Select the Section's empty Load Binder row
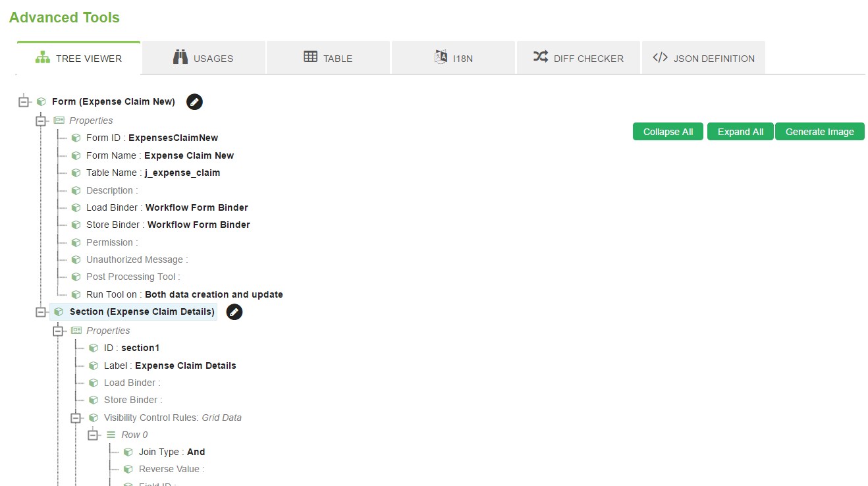Image resolution: width=868 pixels, height=486 pixels. [132, 383]
